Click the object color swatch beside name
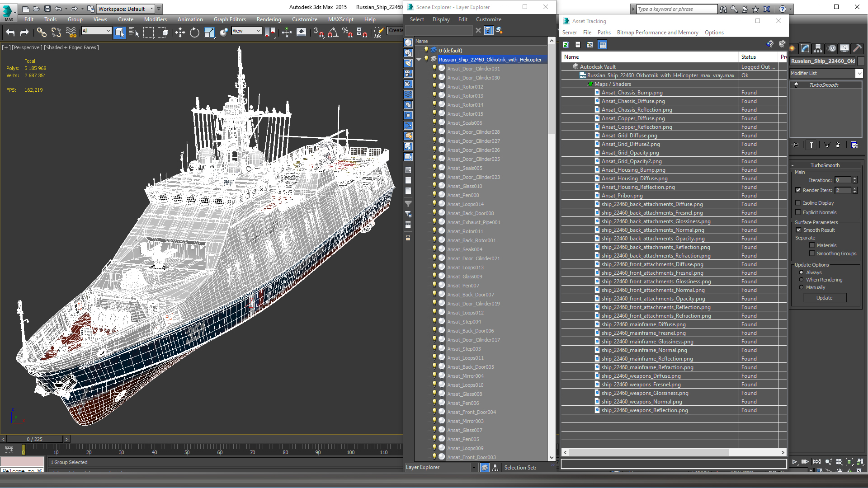868x488 pixels. tap(861, 61)
